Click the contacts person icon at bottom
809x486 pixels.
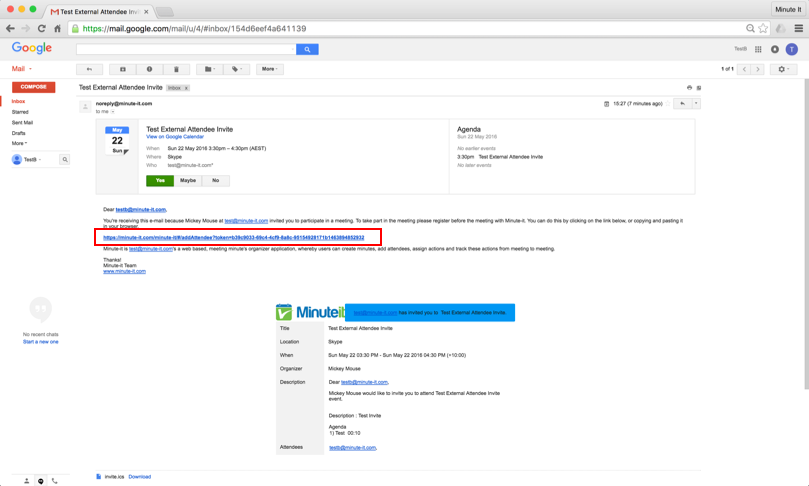pyautogui.click(x=26, y=481)
